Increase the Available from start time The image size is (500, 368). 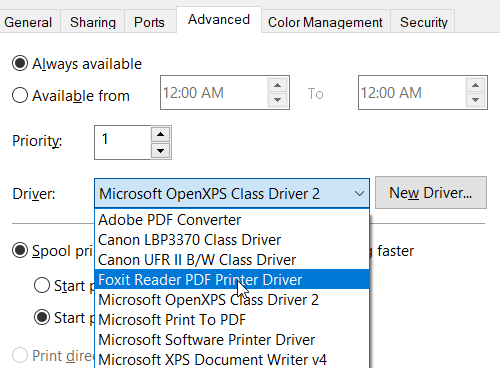[278, 85]
